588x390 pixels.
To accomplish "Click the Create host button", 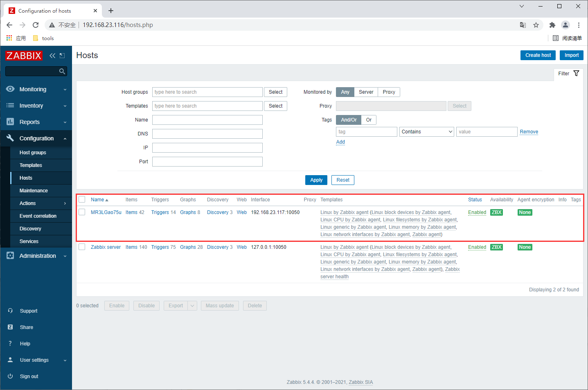I will pyautogui.click(x=538, y=55).
